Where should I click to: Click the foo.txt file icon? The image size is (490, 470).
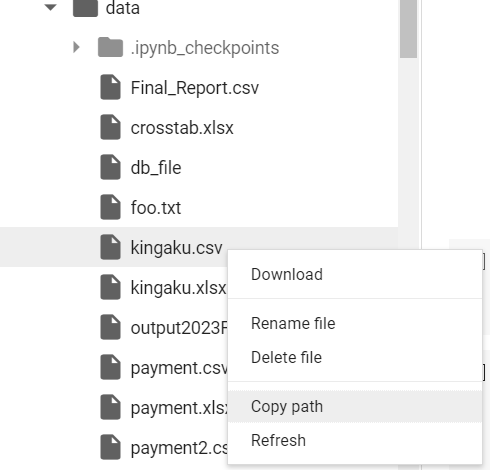point(110,207)
